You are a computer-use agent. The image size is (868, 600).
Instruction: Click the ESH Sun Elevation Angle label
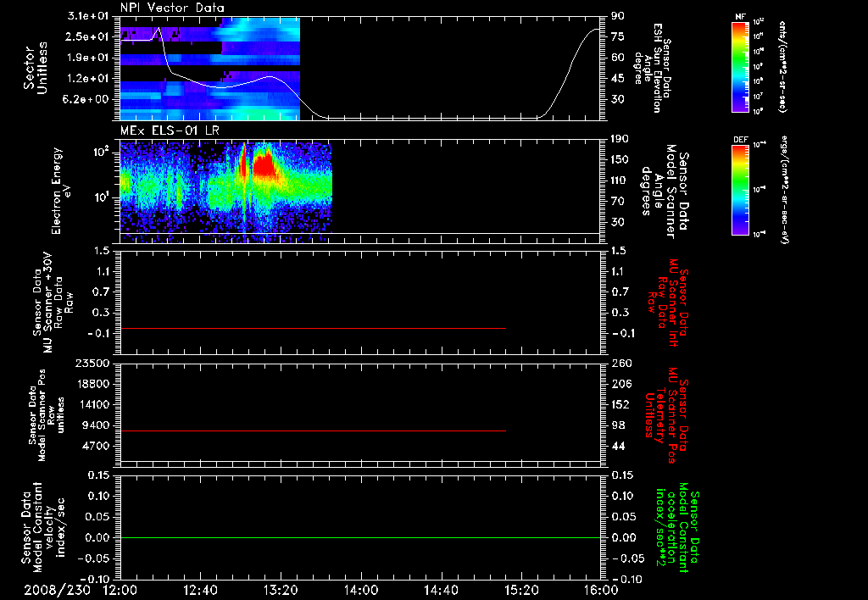(653, 68)
